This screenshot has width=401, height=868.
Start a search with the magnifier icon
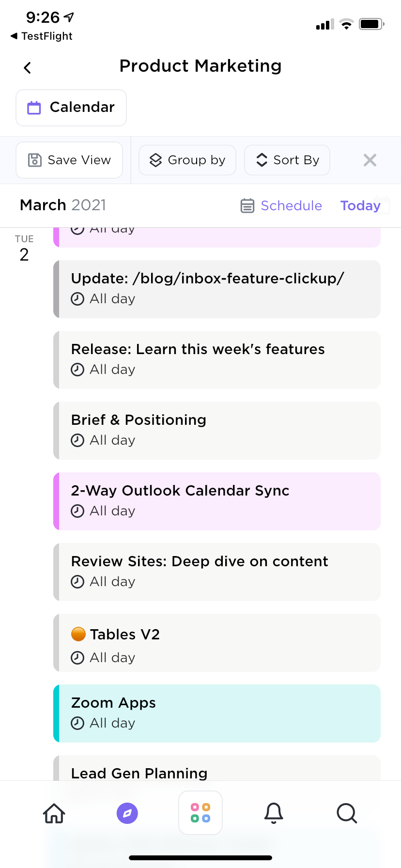pyautogui.click(x=347, y=813)
